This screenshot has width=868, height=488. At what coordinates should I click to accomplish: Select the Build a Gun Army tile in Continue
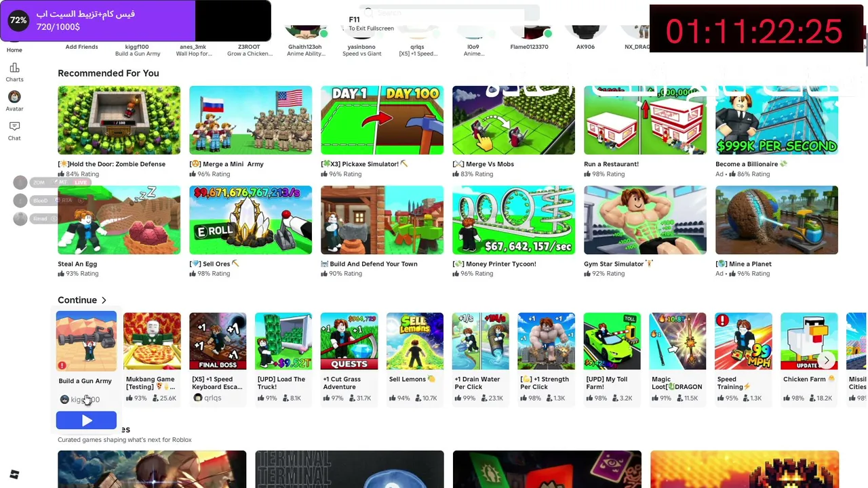86,342
